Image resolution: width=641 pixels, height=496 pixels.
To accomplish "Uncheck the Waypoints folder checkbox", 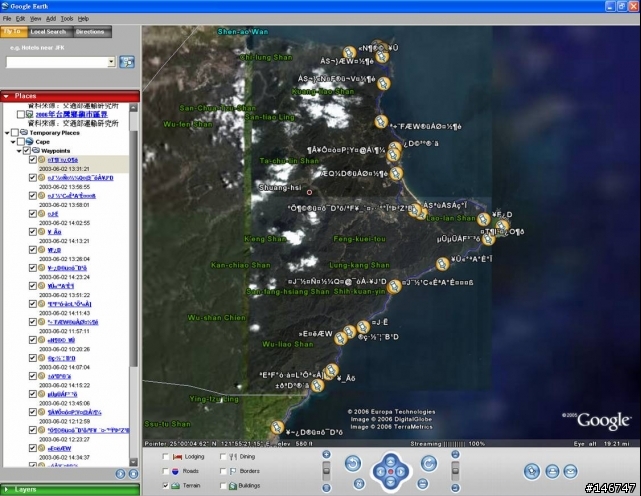I will [x=27, y=150].
